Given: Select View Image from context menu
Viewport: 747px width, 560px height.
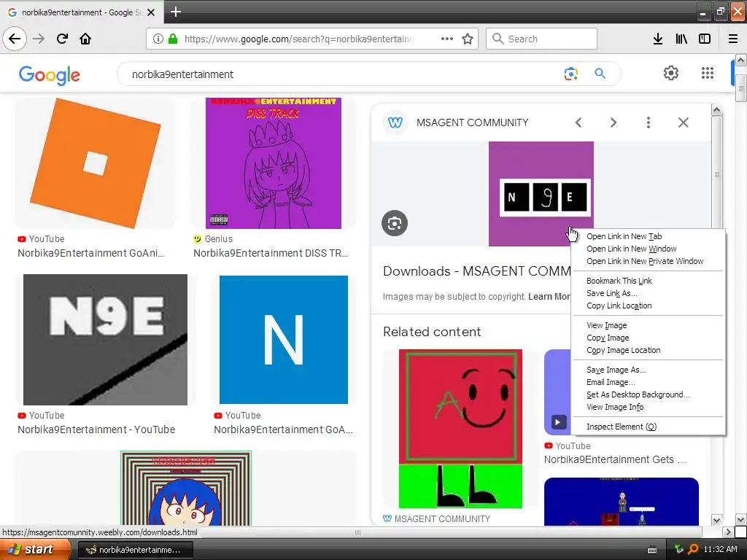Looking at the screenshot, I should click(x=606, y=325).
